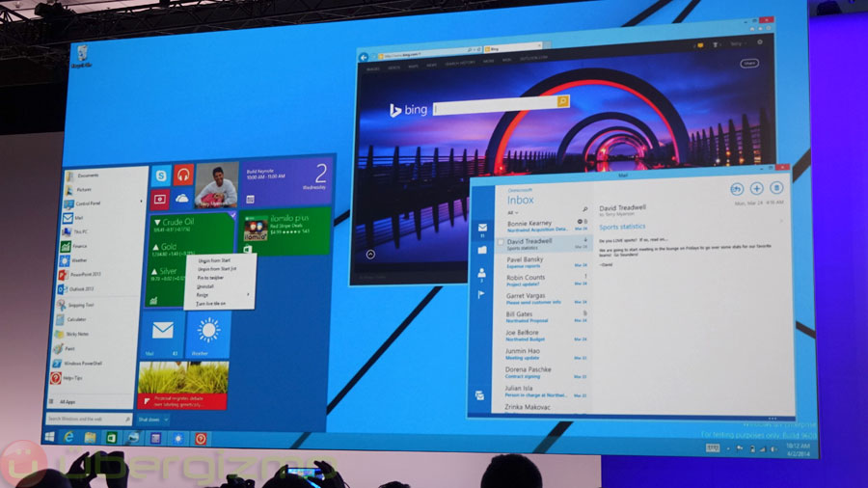Choose Unpin from Start list
This screenshot has height=488, width=868.
(217, 268)
